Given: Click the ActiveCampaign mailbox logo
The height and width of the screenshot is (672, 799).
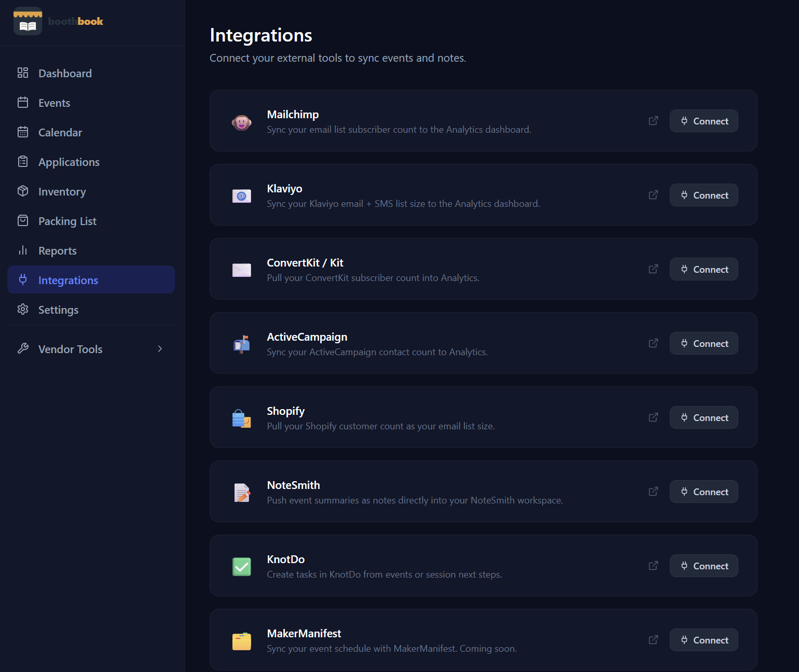Looking at the screenshot, I should coord(242,344).
